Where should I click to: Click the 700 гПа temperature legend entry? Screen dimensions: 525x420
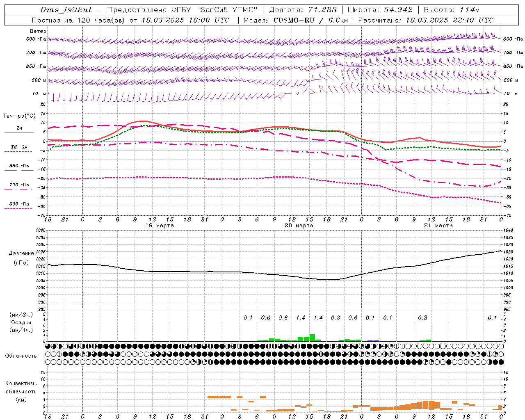(x=19, y=185)
